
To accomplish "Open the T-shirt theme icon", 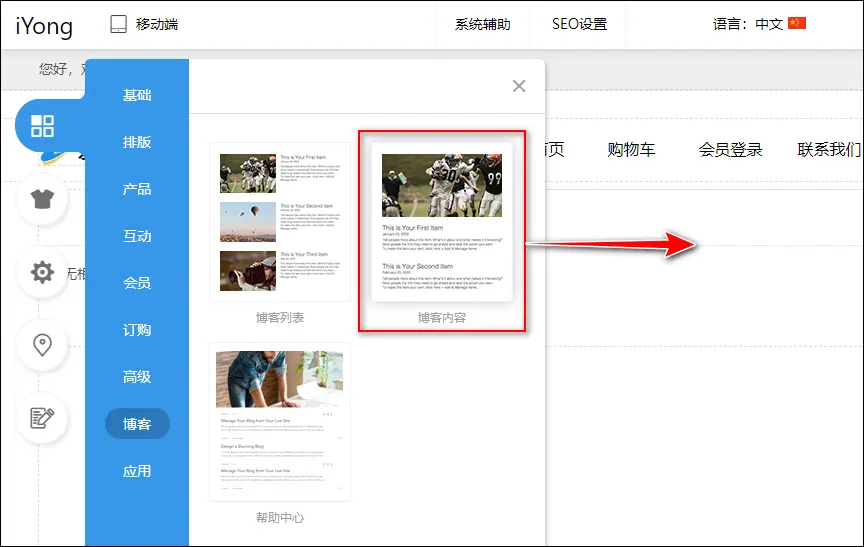I will (42, 199).
